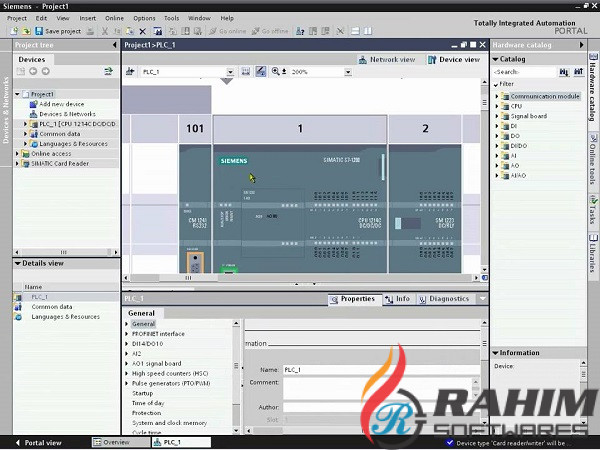This screenshot has height=450, width=600.
Task: Click the cross-reference icon in toolbar
Action: click(340, 31)
